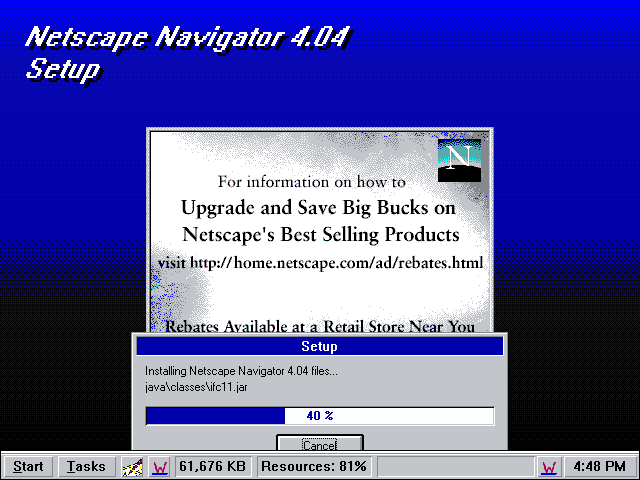Click the W icon next to the clock

(x=548, y=466)
